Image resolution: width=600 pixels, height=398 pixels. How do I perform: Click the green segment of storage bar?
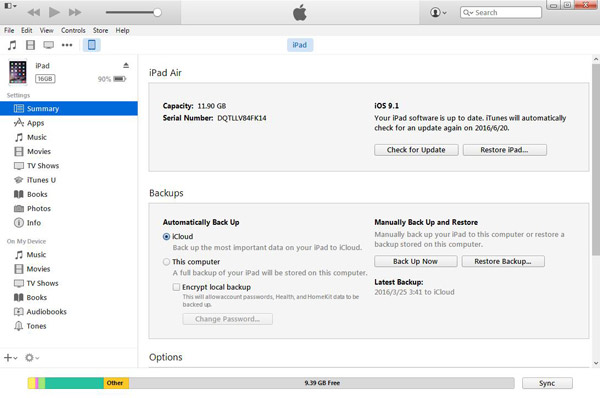pyautogui.click(x=74, y=383)
